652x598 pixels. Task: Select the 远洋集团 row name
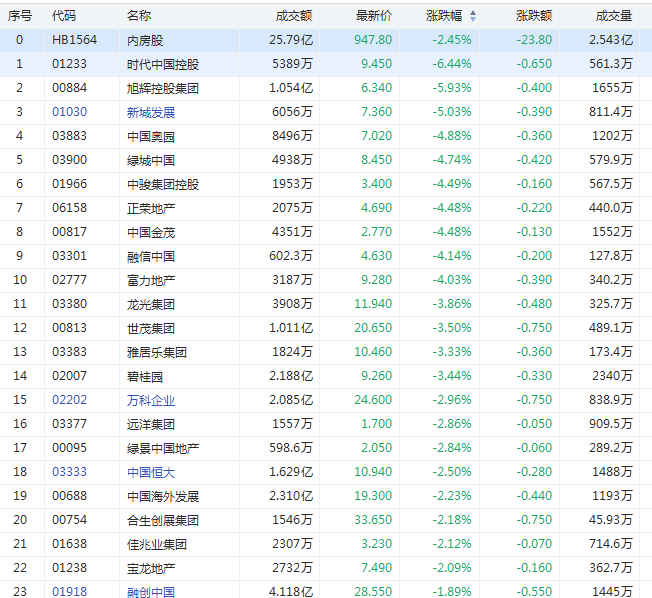[151, 424]
